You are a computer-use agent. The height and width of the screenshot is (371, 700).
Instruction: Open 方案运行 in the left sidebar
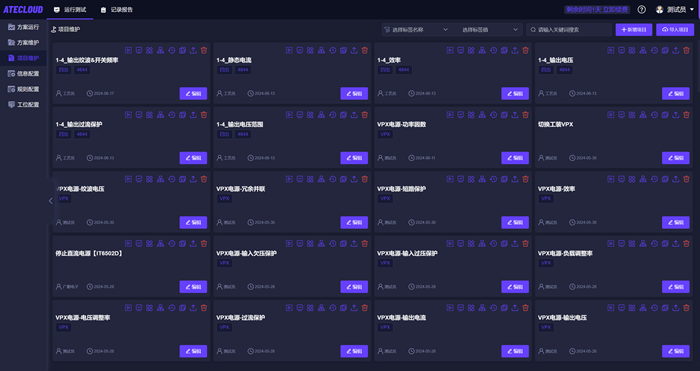pos(24,27)
